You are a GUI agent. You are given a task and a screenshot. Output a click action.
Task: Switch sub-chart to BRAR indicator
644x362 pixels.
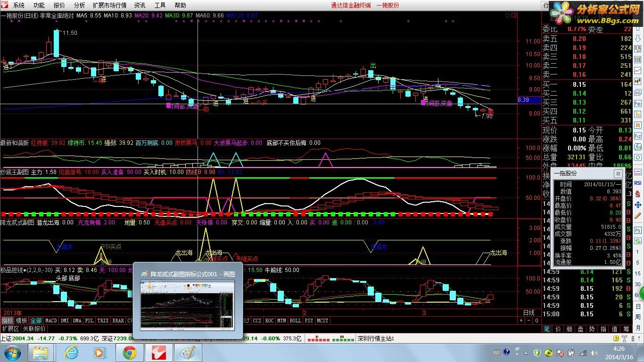(x=118, y=321)
